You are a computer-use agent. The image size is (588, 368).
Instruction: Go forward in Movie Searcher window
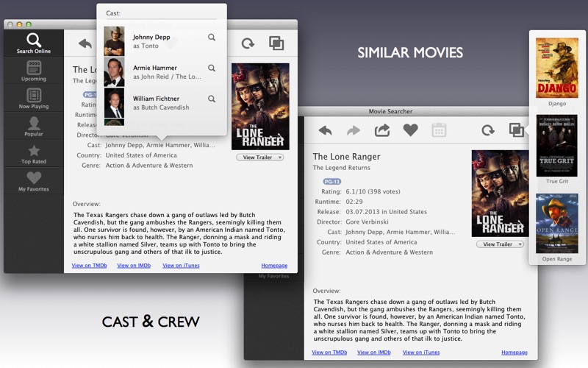click(x=354, y=131)
